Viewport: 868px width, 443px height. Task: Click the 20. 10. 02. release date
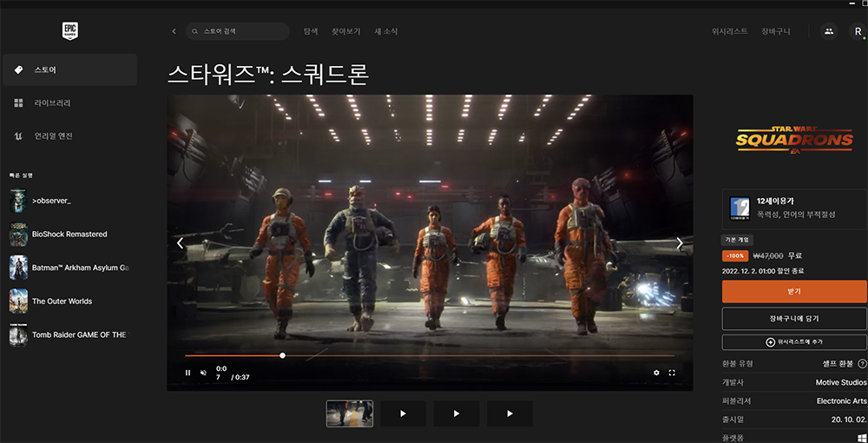tap(849, 420)
